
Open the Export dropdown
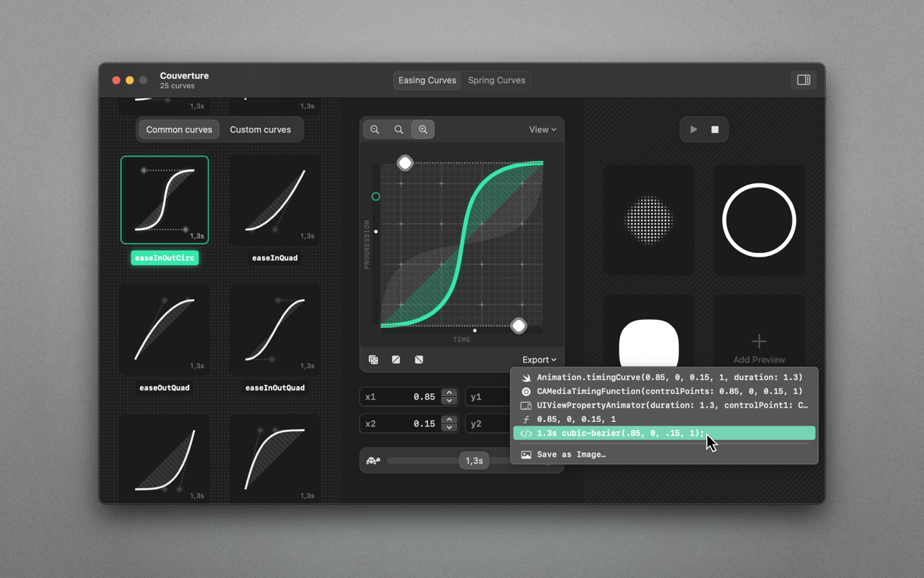pos(539,359)
